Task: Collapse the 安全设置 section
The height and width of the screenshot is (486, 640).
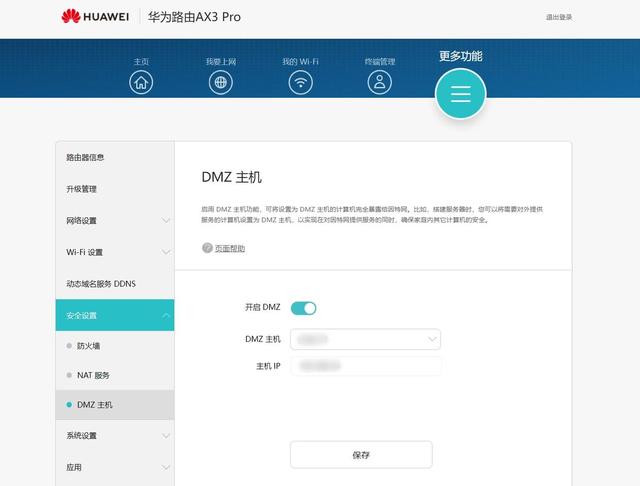Action: pos(115,315)
